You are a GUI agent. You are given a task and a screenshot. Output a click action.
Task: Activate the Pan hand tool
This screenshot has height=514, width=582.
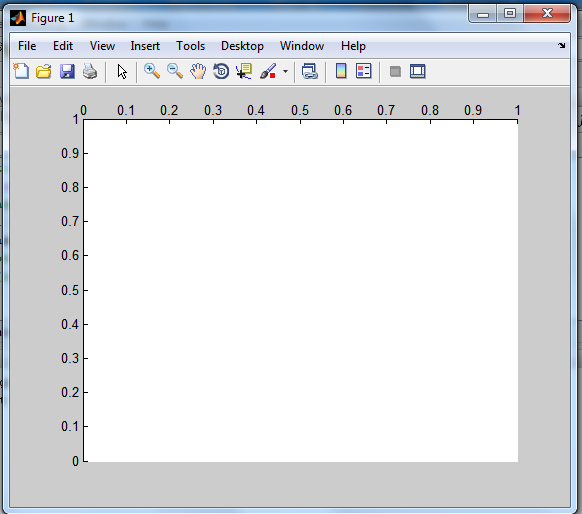(198, 71)
